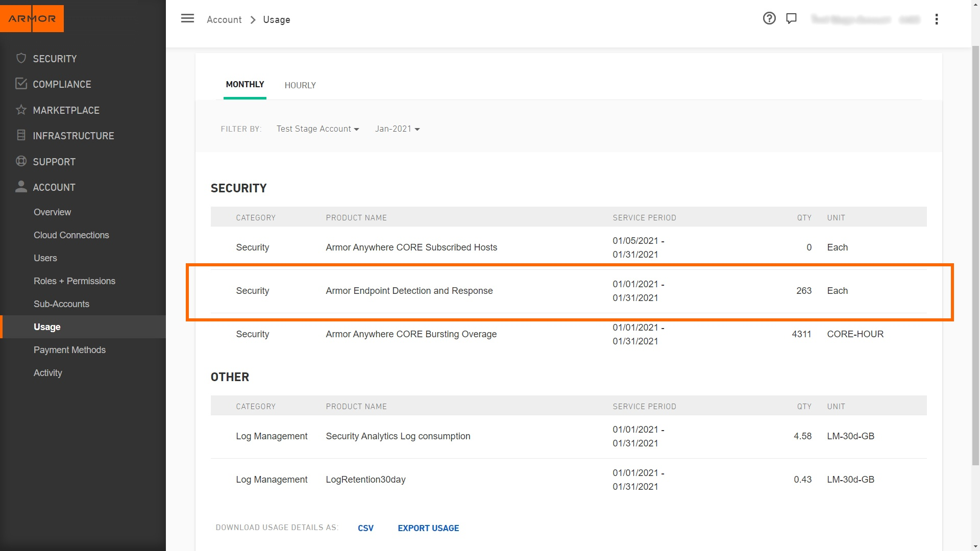Select Usage in the sidebar
The image size is (980, 551).
[83, 327]
